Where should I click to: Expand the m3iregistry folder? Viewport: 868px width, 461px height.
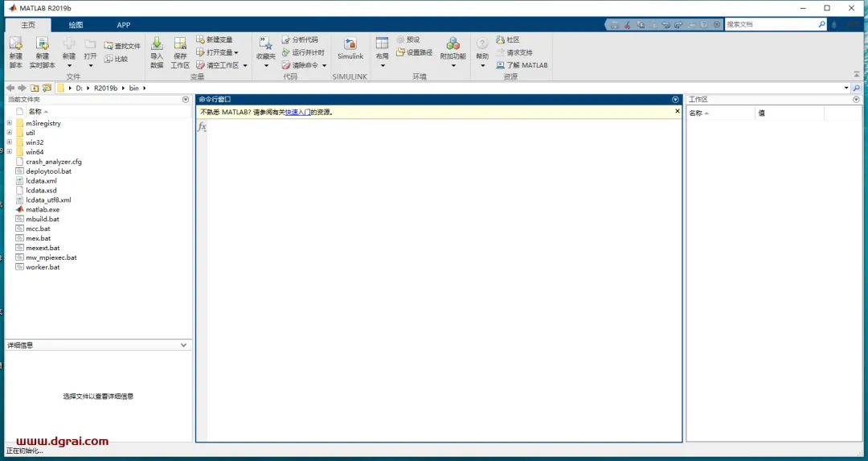(x=10, y=123)
